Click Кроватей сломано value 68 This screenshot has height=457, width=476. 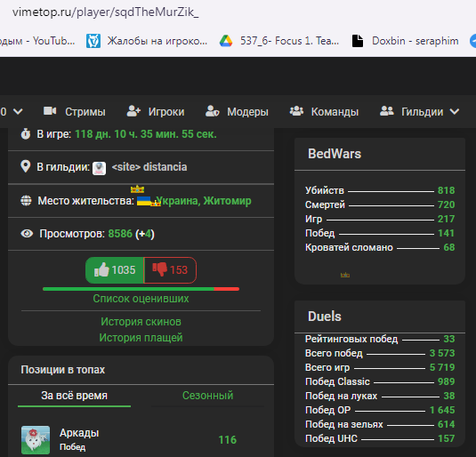coord(449,247)
